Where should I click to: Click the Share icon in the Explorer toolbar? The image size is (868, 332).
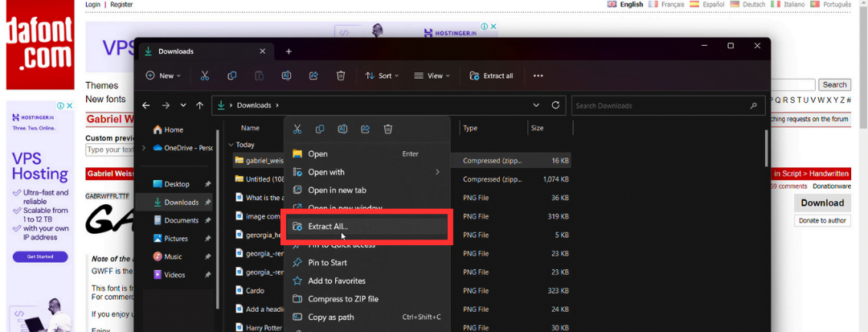tap(313, 76)
